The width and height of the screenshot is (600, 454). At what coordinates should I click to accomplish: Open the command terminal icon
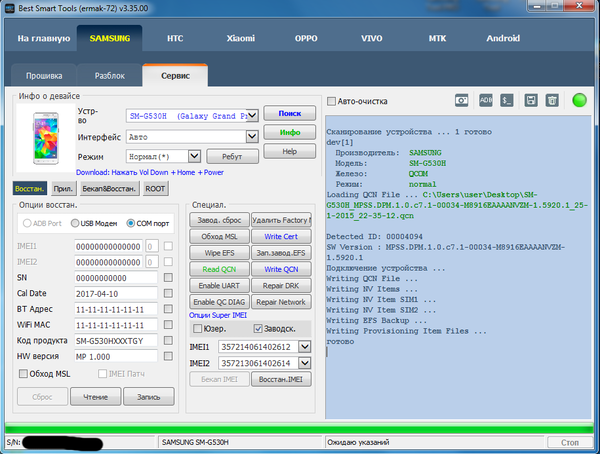click(x=507, y=100)
